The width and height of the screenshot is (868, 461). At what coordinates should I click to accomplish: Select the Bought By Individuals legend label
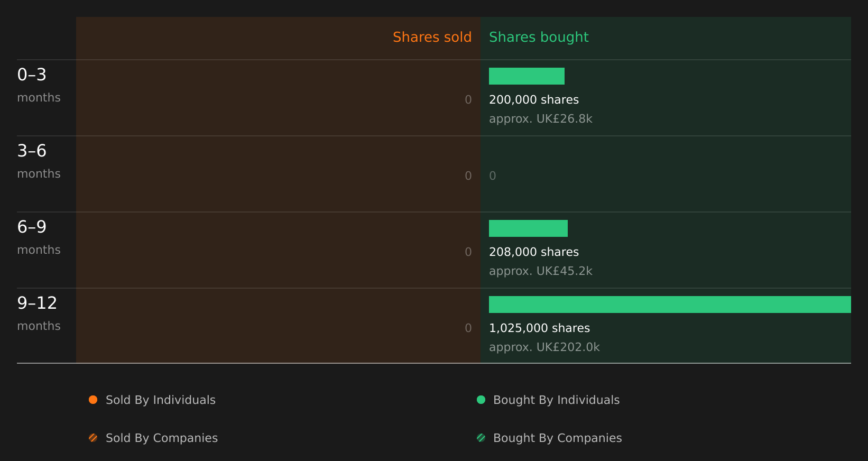556,400
